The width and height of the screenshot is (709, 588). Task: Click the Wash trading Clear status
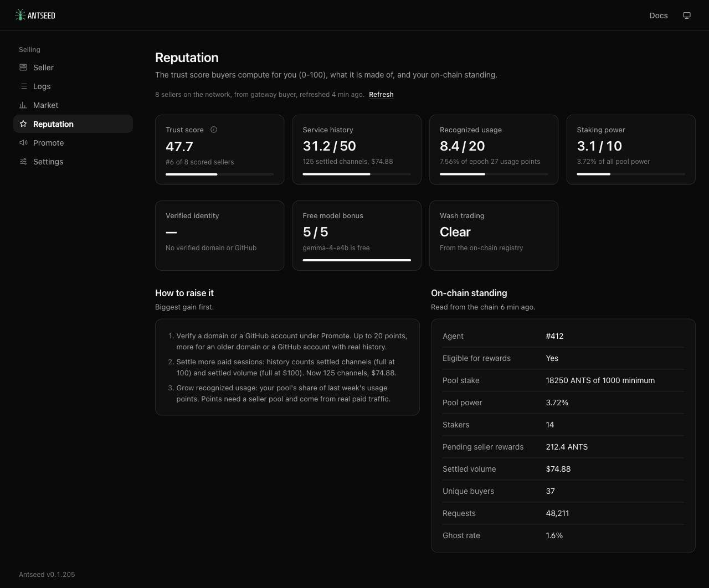[x=455, y=232]
